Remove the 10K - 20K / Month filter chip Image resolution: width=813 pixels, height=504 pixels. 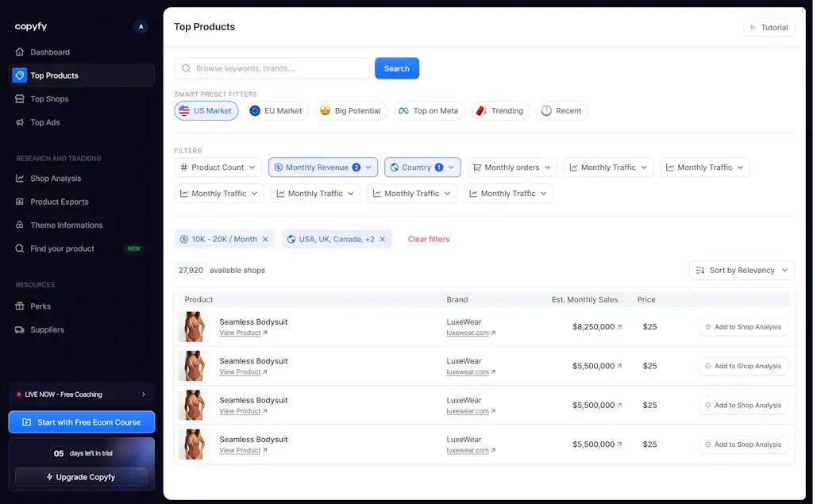tap(265, 240)
